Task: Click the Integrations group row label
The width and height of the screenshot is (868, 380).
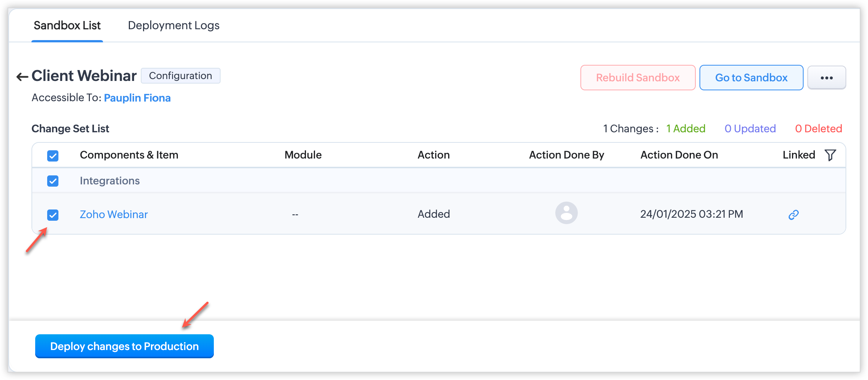Action: click(x=110, y=181)
